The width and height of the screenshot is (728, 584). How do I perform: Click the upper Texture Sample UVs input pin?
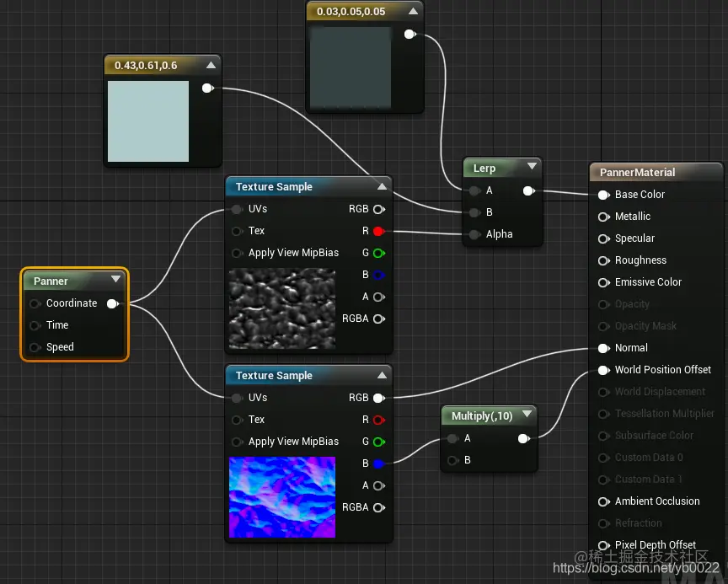pyautogui.click(x=237, y=209)
